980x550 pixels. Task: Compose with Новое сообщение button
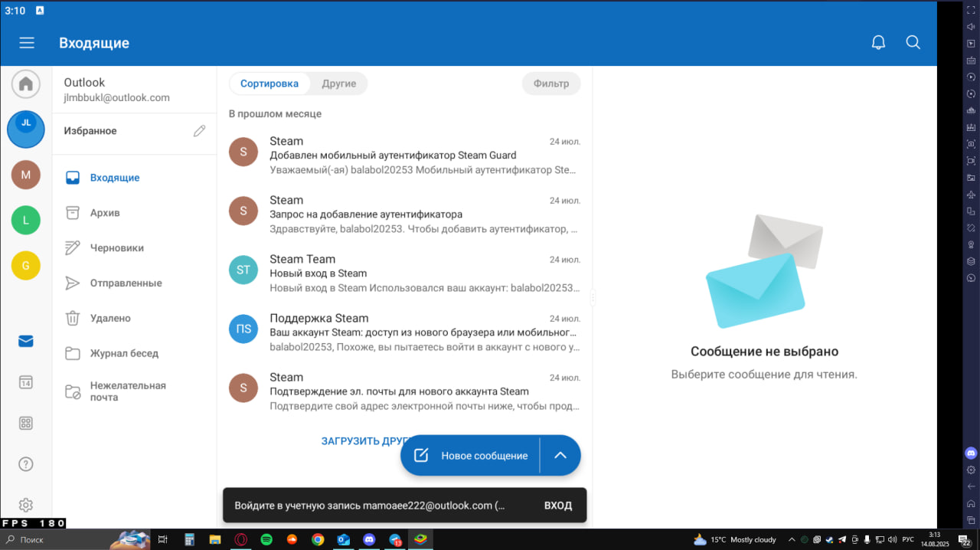pyautogui.click(x=471, y=456)
